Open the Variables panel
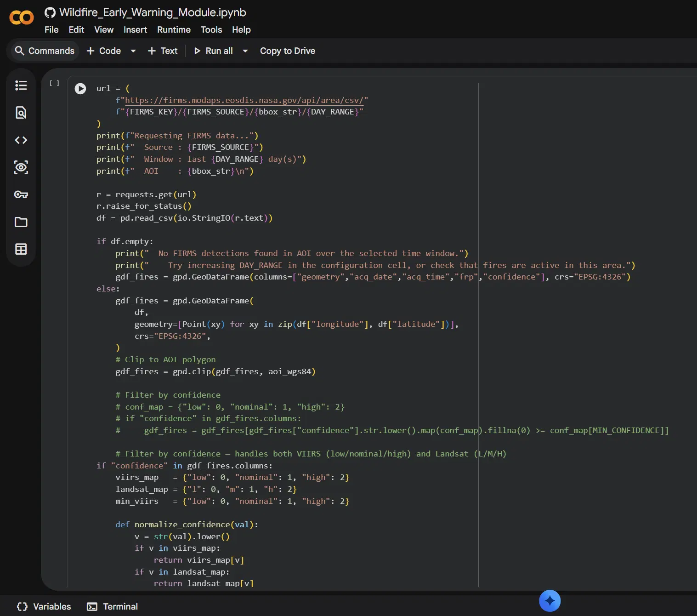 pyautogui.click(x=44, y=606)
